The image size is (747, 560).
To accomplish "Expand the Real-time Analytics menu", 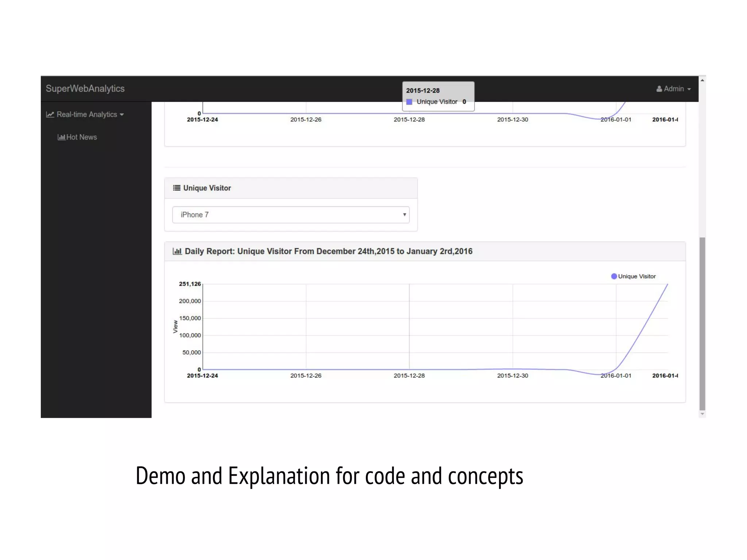I will tap(85, 114).
